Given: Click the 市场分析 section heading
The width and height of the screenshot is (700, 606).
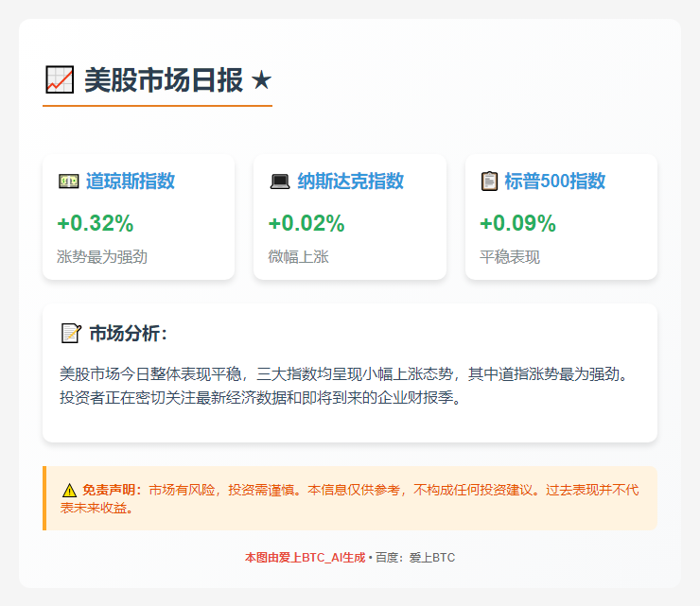Looking at the screenshot, I should [128, 334].
